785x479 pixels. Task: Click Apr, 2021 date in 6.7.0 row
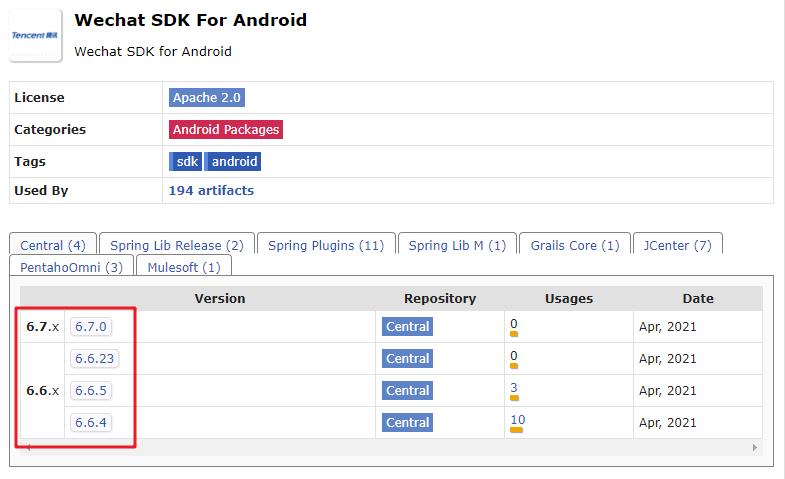pyautogui.click(x=667, y=327)
